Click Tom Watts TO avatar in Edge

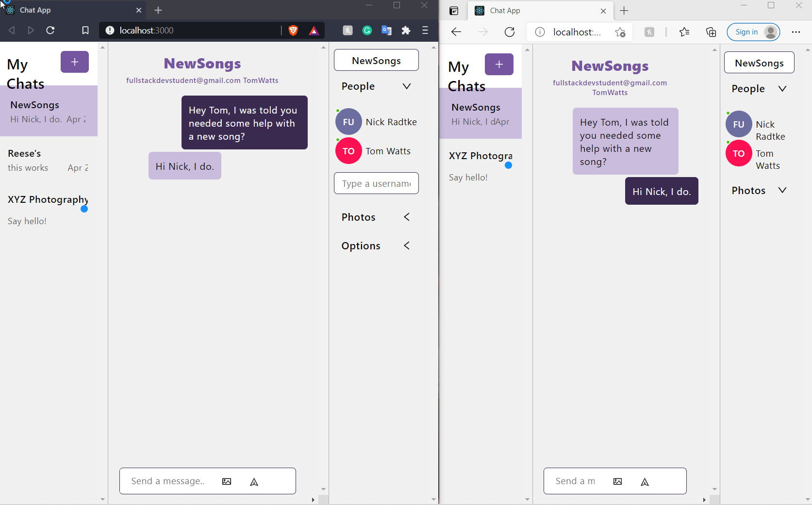739,153
